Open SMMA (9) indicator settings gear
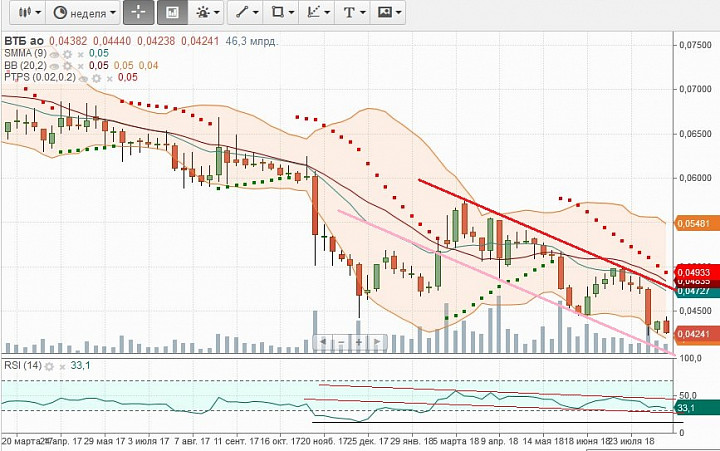The image size is (720, 451). tap(69, 53)
